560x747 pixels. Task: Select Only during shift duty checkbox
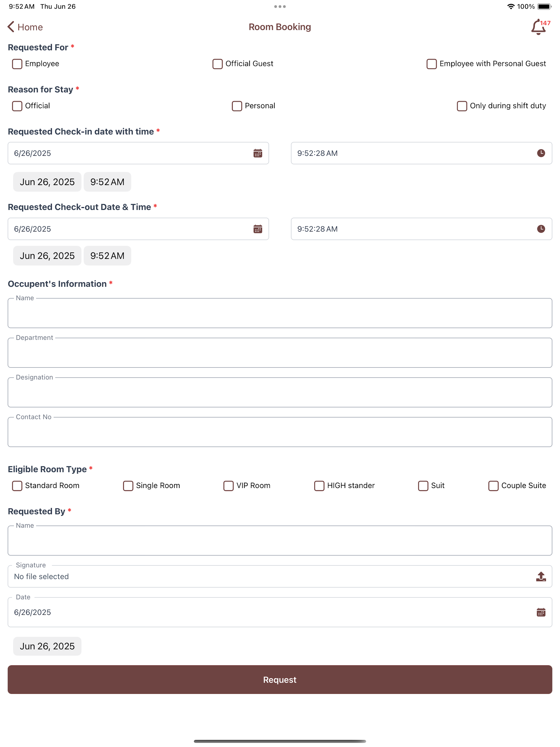point(462,106)
